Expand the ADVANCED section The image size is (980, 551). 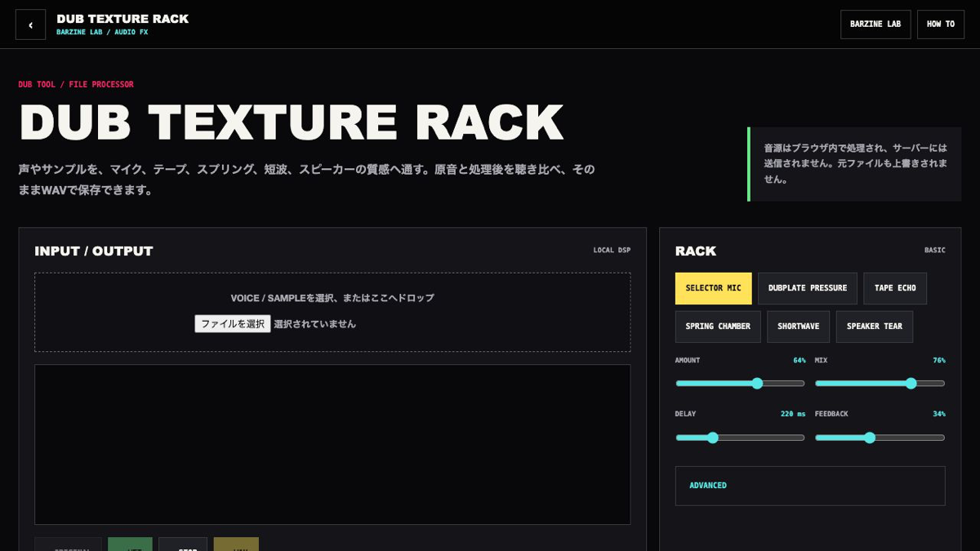click(810, 486)
